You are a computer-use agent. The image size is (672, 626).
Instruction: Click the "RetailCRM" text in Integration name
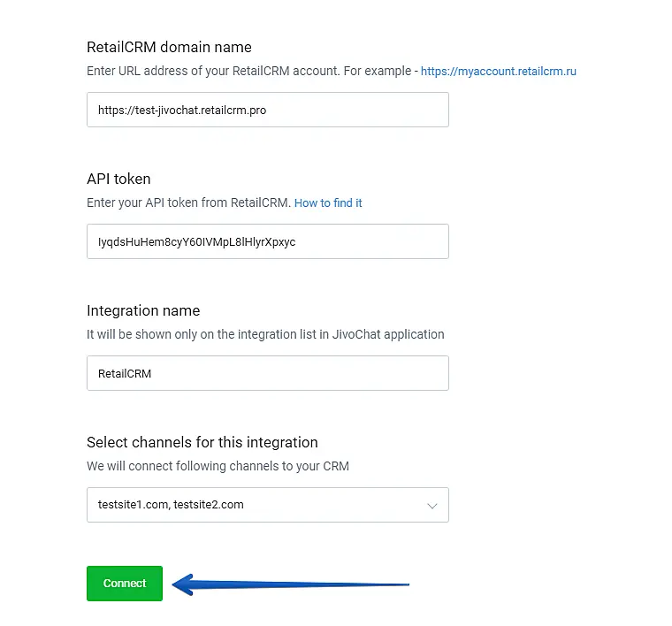125,374
